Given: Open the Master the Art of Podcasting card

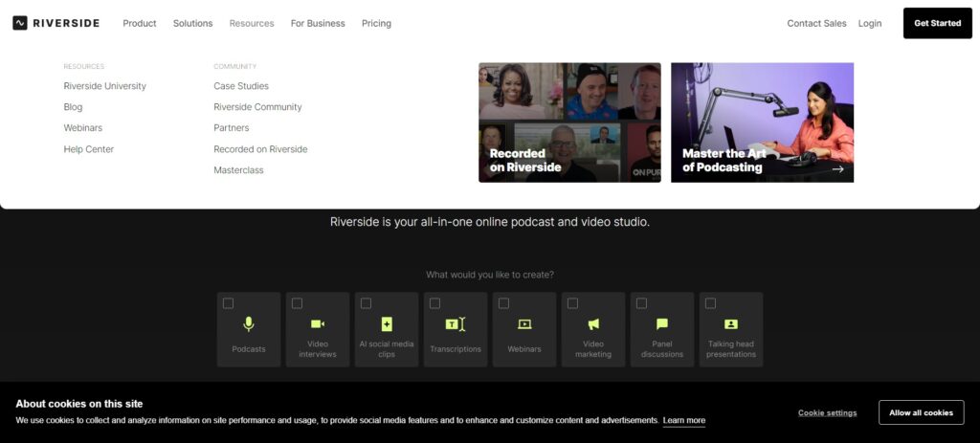Looking at the screenshot, I should [763, 122].
